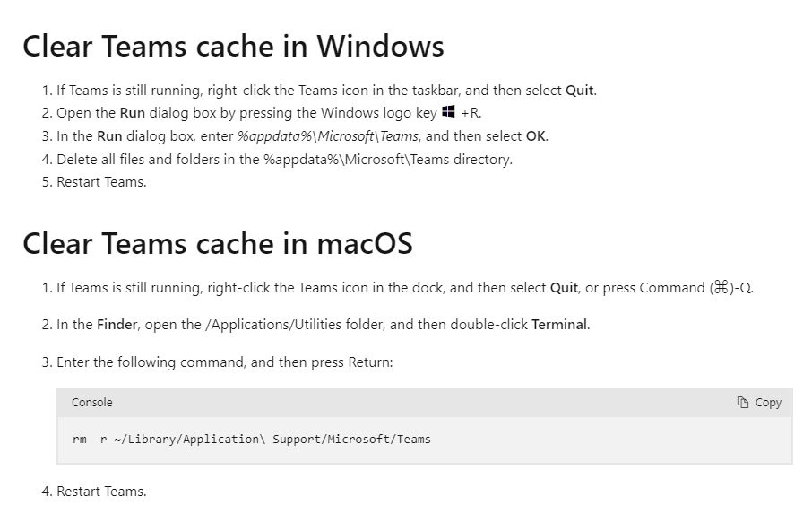Image resolution: width=812 pixels, height=514 pixels.
Task: Click the bold Run word in Windows step 2
Action: tap(132, 113)
